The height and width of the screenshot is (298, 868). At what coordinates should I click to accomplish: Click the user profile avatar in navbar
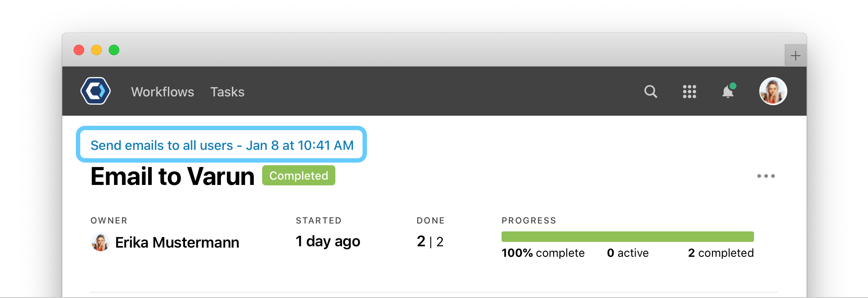click(773, 91)
